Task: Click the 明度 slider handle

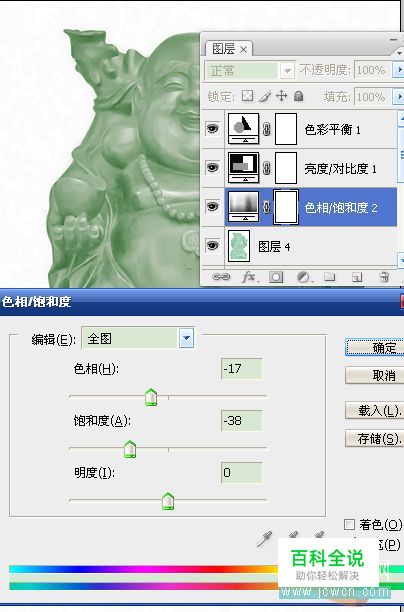Action: [x=168, y=501]
